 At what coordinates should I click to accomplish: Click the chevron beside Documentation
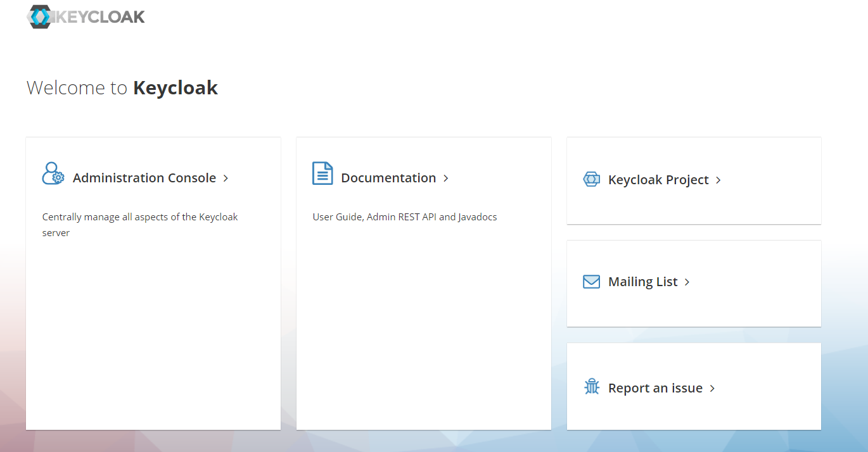(446, 179)
